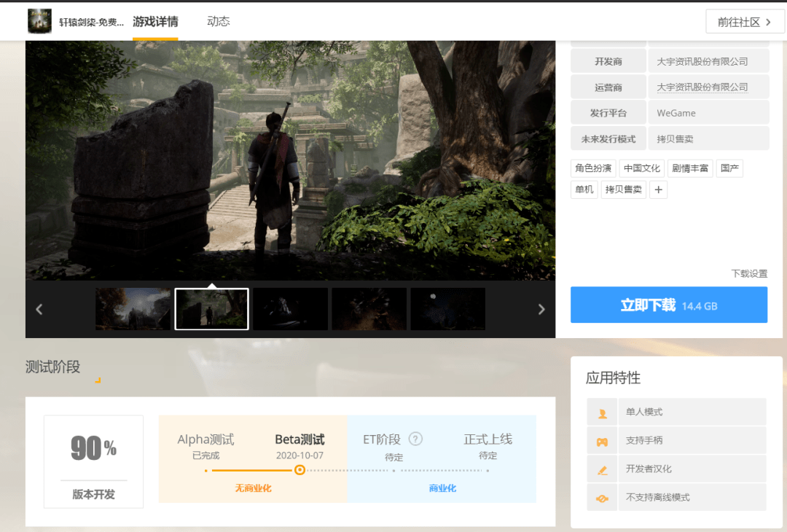Click the developer name in 开发商 row

click(x=702, y=62)
